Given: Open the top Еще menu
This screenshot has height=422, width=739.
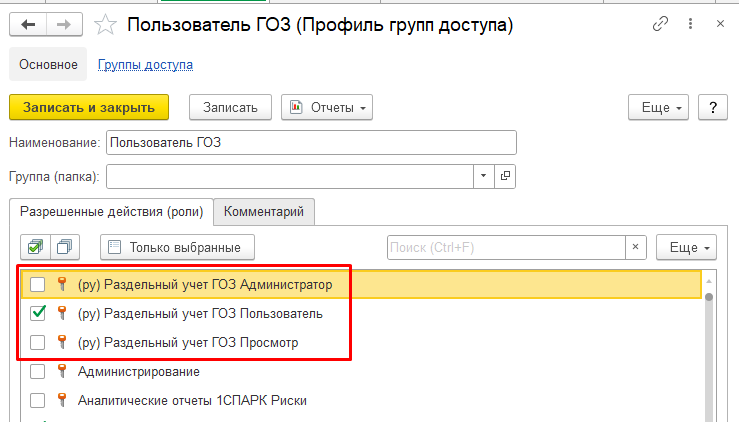Looking at the screenshot, I should point(658,107).
